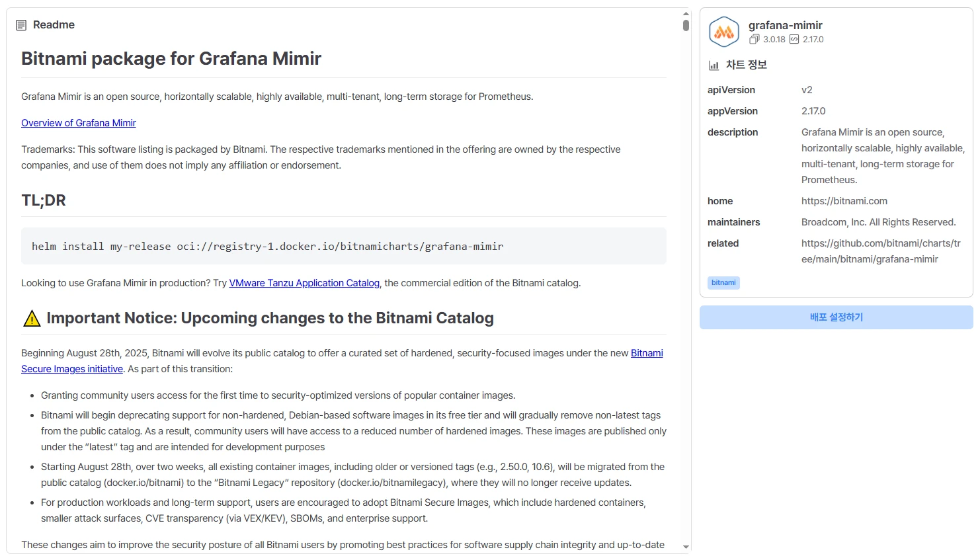Click the helm install command code block
980x560 pixels.
[x=344, y=246]
